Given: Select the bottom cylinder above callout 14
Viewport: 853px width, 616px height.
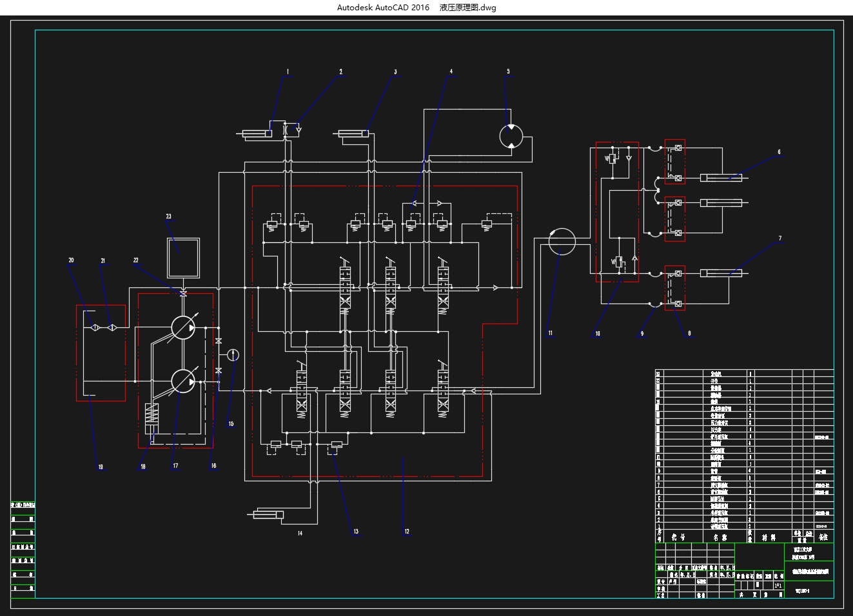Looking at the screenshot, I should coord(266,514).
